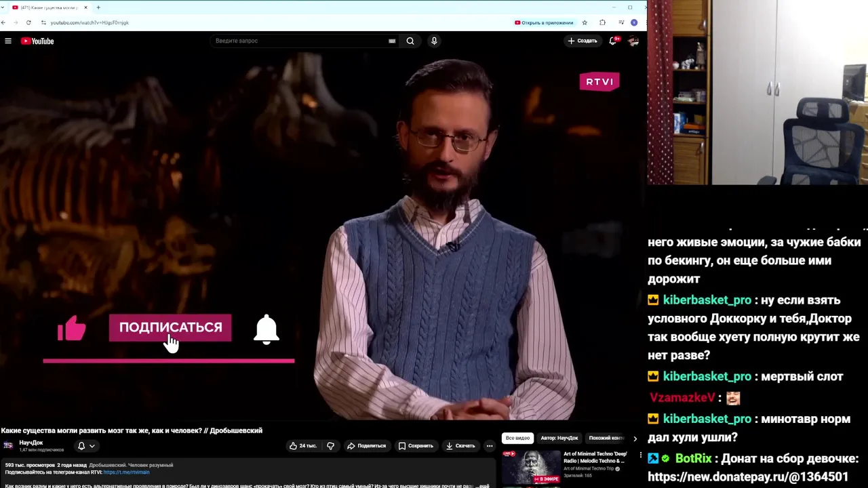The image size is (868, 488).
Task: Click the 'Создать' create button
Action: 583,41
